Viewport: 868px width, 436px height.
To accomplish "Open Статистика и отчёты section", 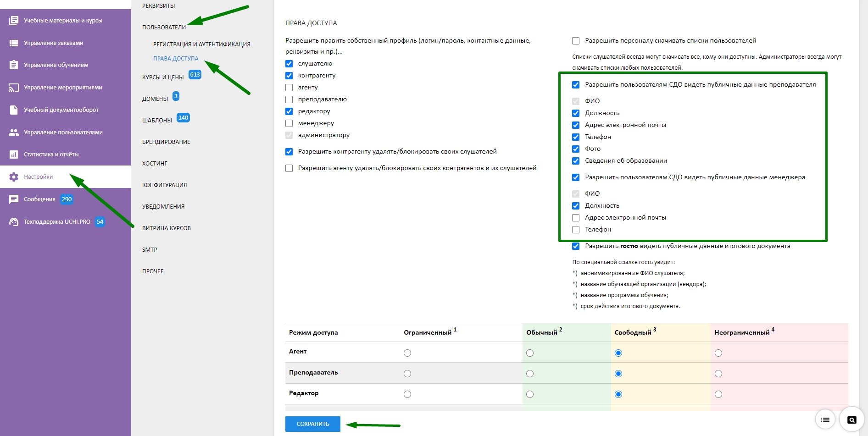I will (51, 155).
